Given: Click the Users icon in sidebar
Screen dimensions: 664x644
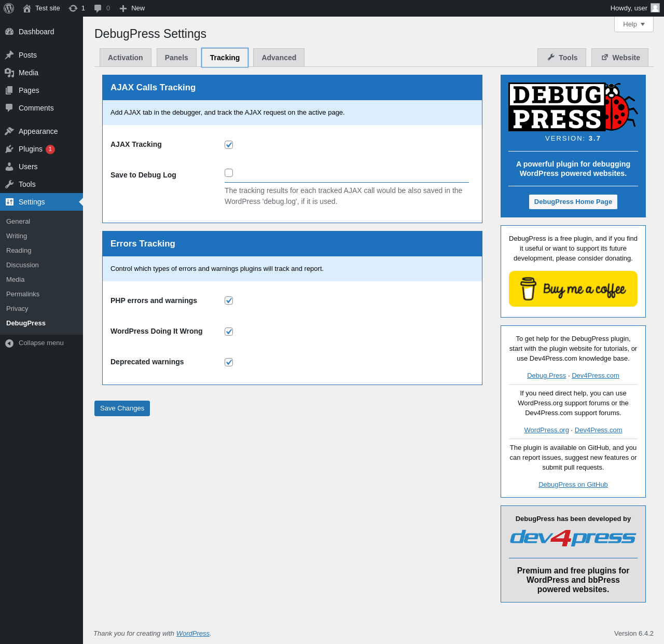Looking at the screenshot, I should point(9,167).
